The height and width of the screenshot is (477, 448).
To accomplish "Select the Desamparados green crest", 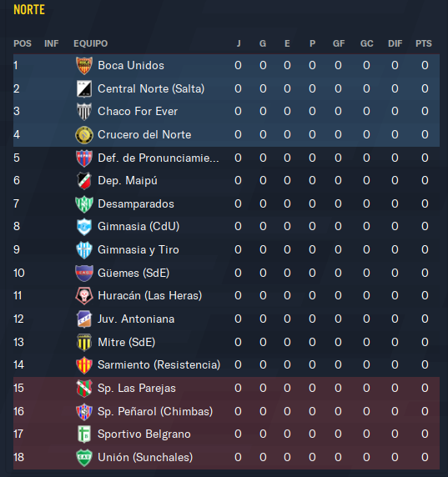I will (x=84, y=203).
